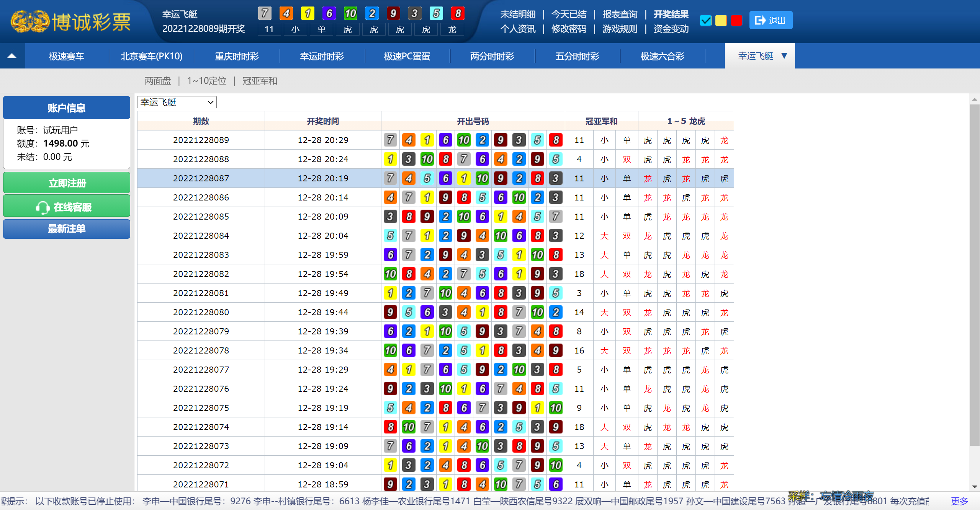980x510 pixels.
Task: Toggle the blue checkmark theme box
Action: (x=705, y=20)
